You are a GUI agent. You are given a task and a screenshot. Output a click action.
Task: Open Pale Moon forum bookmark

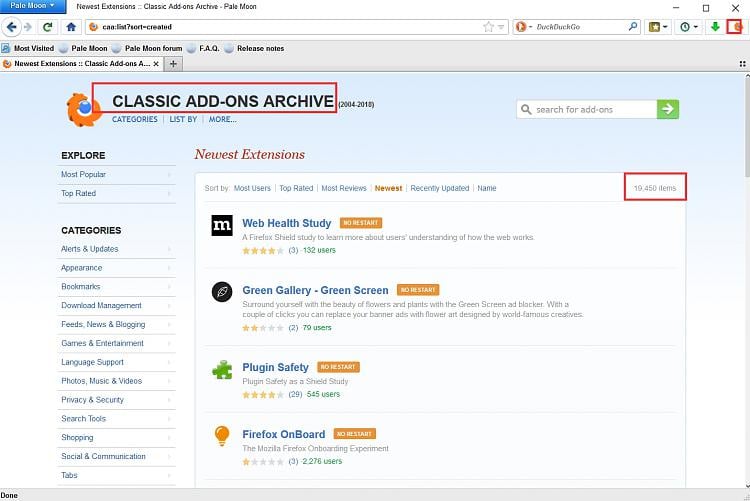point(147,48)
